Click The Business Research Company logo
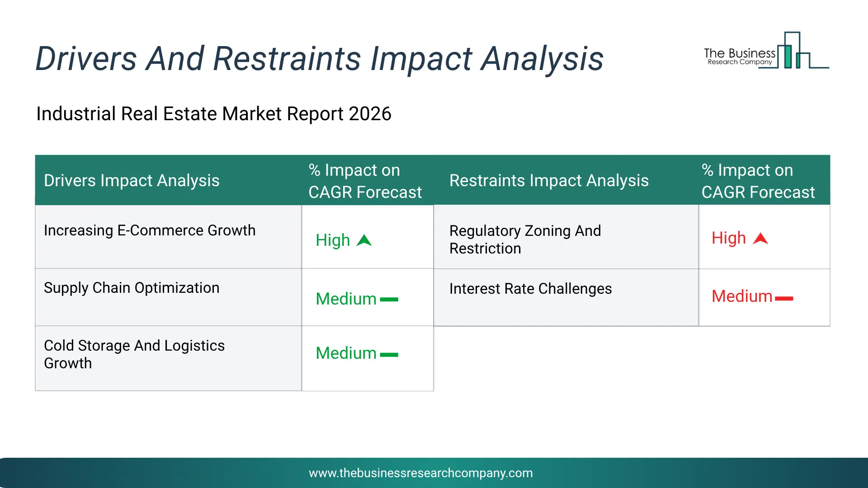 click(x=766, y=50)
